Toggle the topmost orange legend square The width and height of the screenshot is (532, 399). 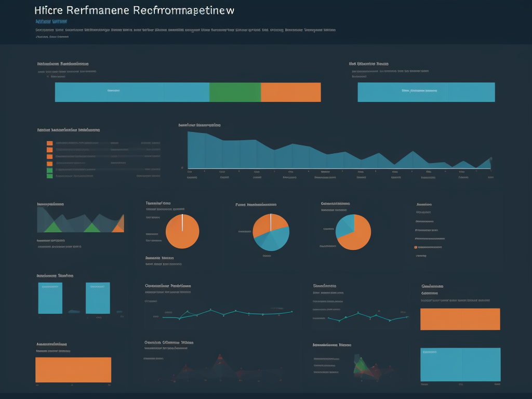[49, 143]
